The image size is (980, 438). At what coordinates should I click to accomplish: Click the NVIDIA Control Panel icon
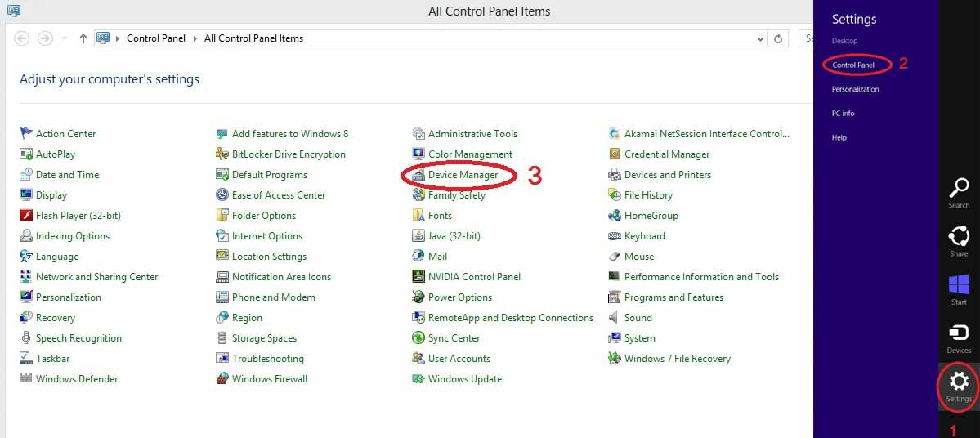[418, 277]
